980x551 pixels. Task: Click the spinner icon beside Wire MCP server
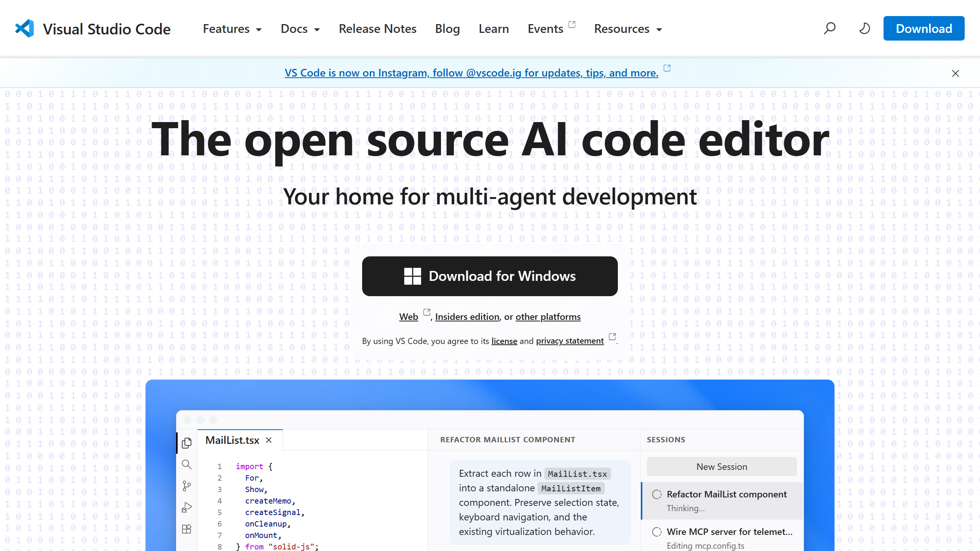click(x=657, y=532)
